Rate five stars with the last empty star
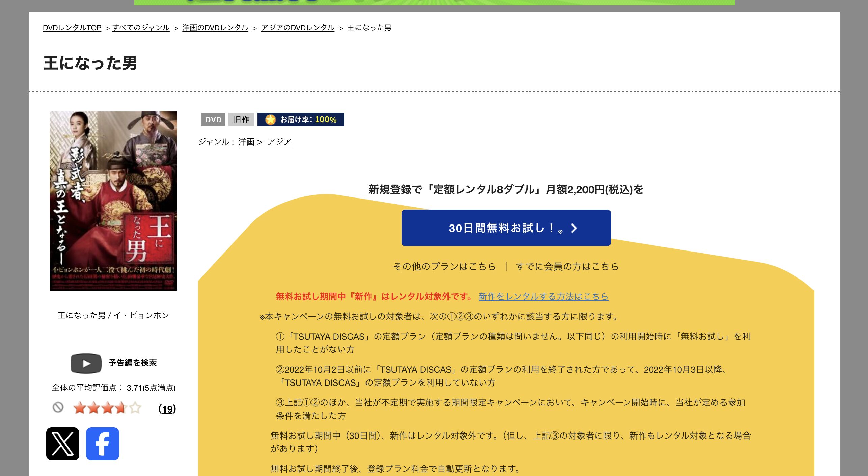The image size is (868, 476). pyautogui.click(x=135, y=408)
